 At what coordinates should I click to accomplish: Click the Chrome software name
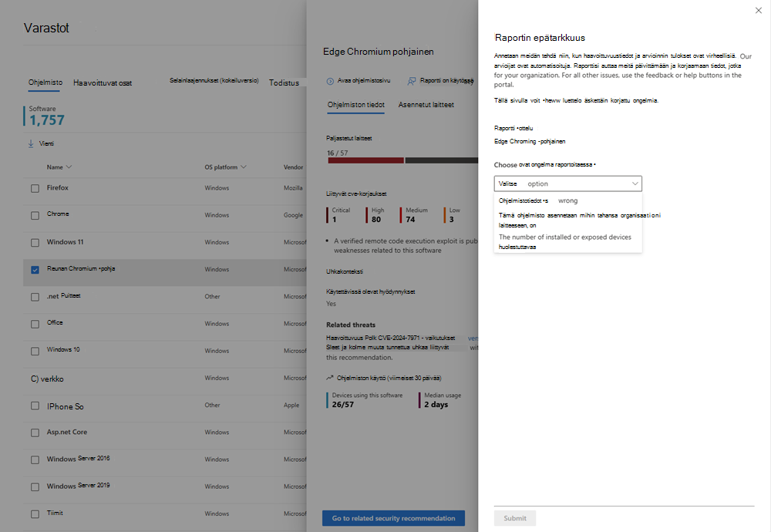pos(58,214)
